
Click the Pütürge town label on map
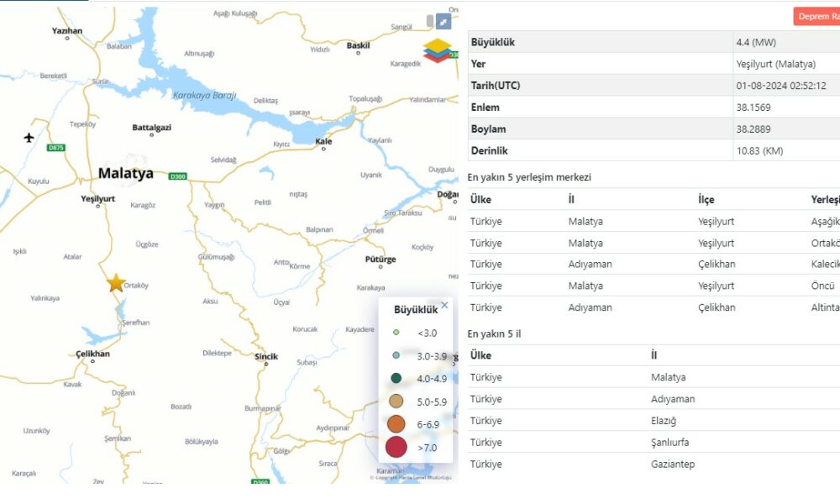tap(381, 260)
